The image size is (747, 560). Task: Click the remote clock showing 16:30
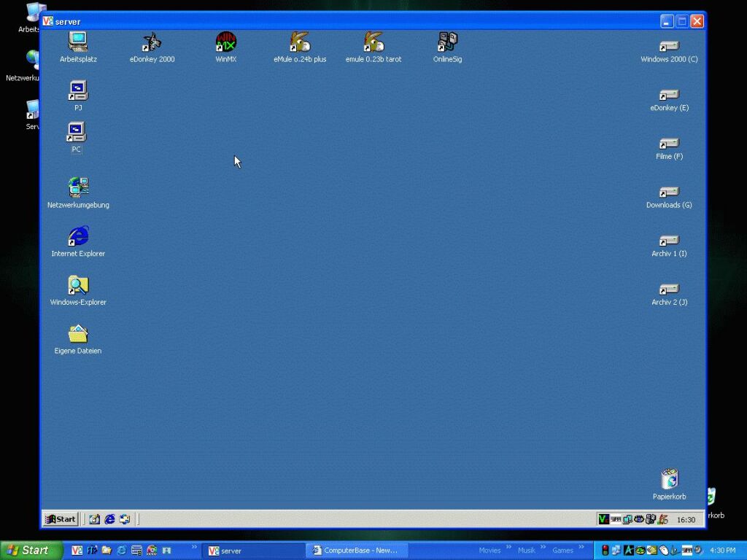686,520
